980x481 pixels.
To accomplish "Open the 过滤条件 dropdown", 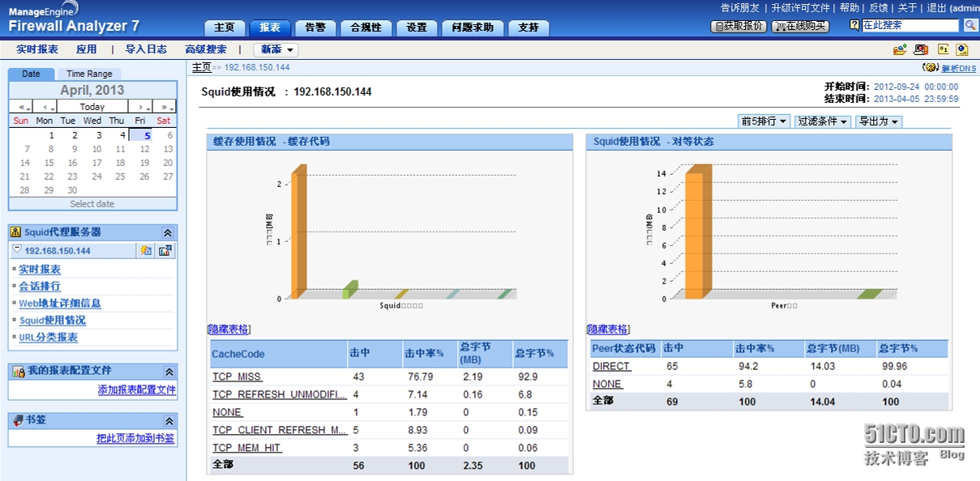I will click(x=823, y=121).
